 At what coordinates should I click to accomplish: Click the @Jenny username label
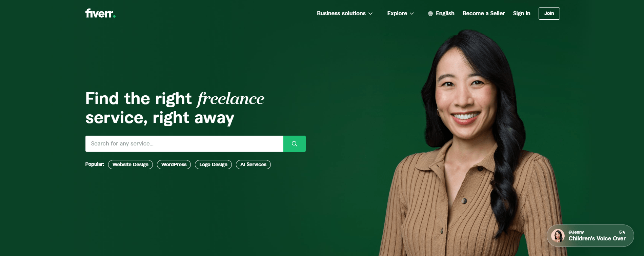576,232
